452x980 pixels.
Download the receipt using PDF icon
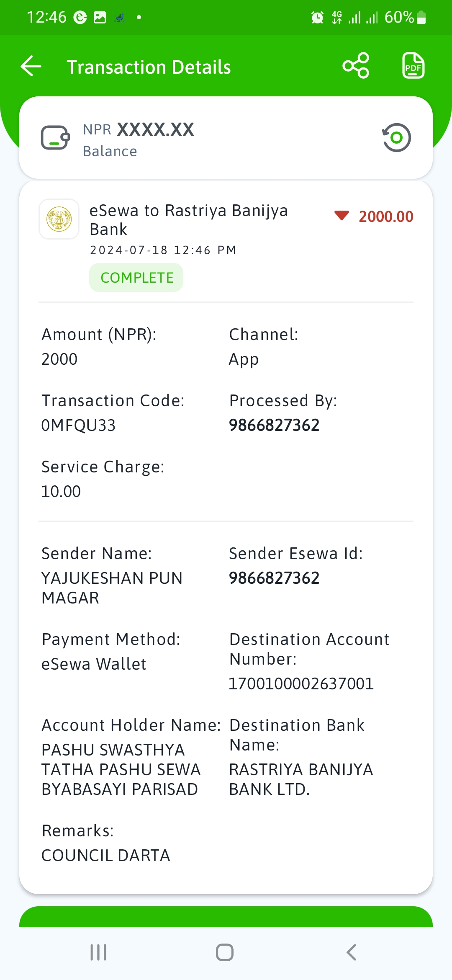[413, 66]
